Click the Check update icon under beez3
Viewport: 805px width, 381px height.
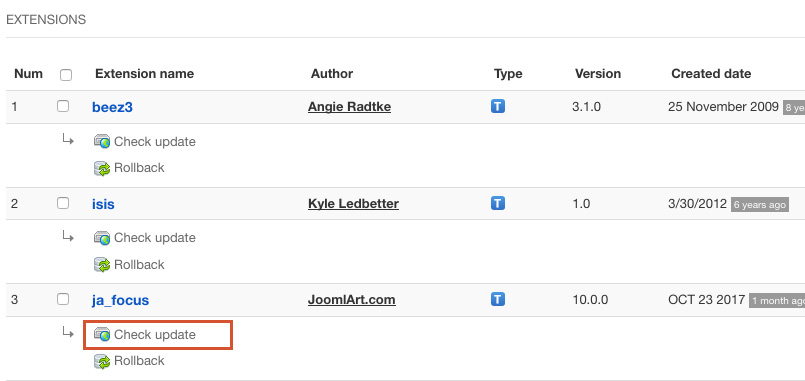(102, 142)
